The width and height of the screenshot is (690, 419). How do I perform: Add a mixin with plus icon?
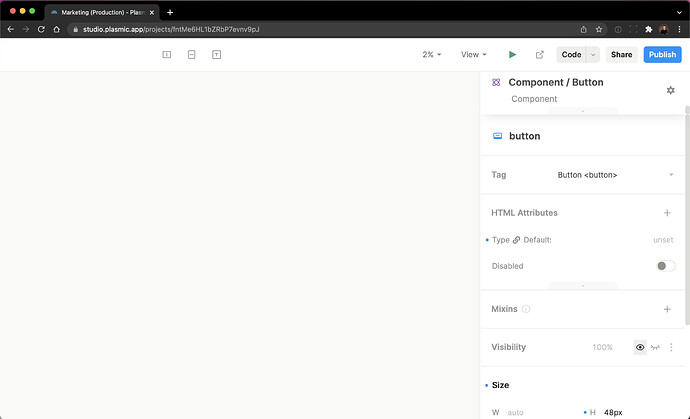click(x=667, y=309)
